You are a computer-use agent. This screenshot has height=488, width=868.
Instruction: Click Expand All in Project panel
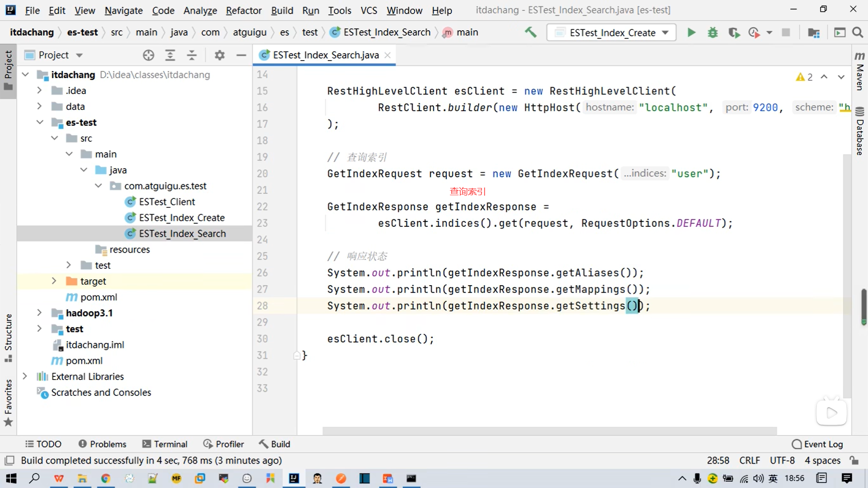coord(170,55)
